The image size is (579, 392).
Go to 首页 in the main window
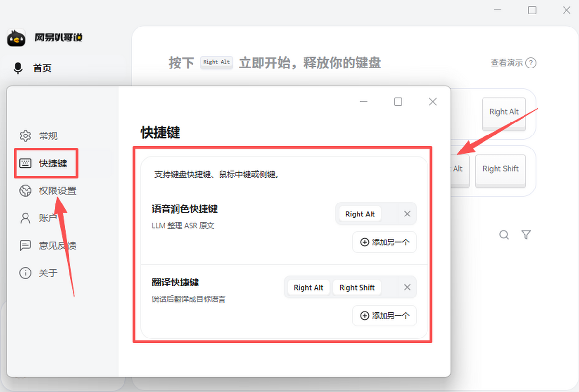click(33, 68)
